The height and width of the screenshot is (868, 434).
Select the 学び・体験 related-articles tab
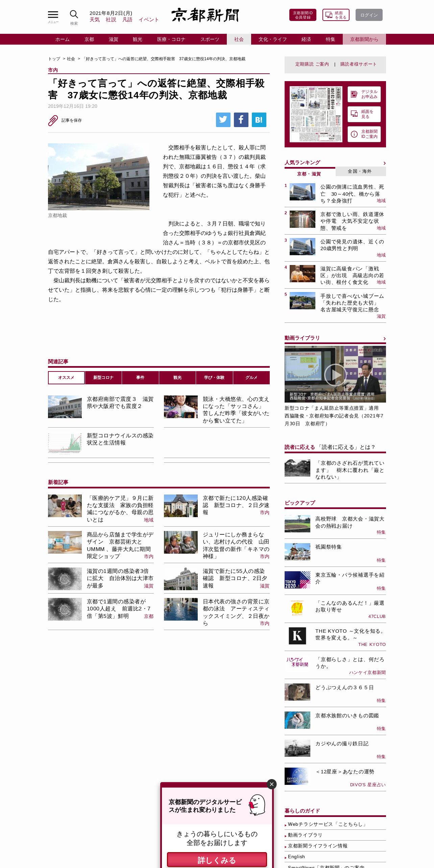click(x=214, y=378)
